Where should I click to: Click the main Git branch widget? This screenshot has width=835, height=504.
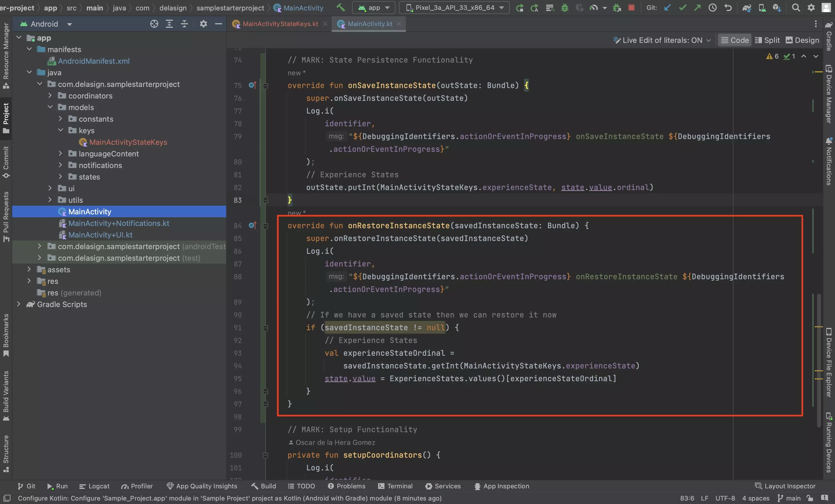pyautogui.click(x=789, y=498)
